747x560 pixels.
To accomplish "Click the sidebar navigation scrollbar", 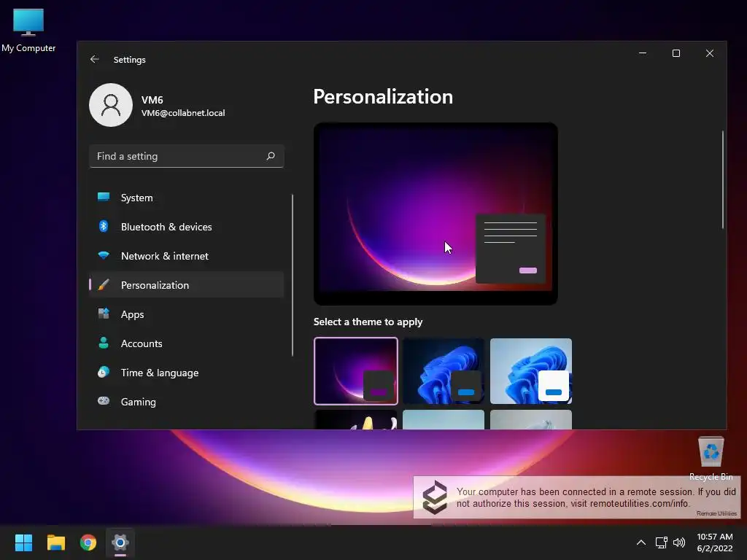I will (x=292, y=275).
